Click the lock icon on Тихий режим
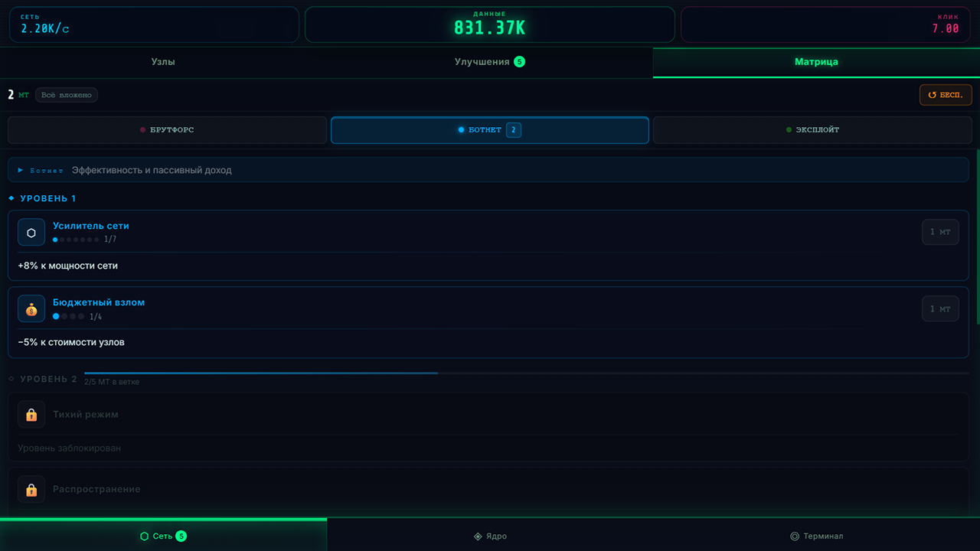 [x=31, y=414]
